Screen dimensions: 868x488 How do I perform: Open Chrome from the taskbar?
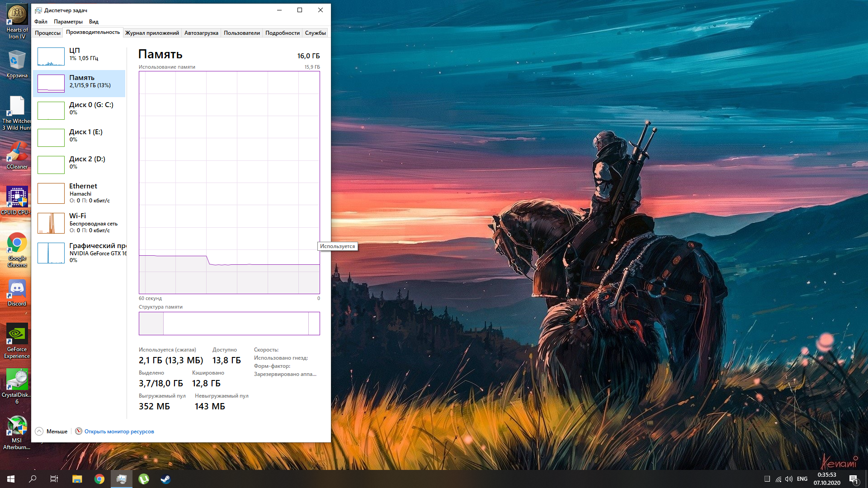pyautogui.click(x=99, y=479)
